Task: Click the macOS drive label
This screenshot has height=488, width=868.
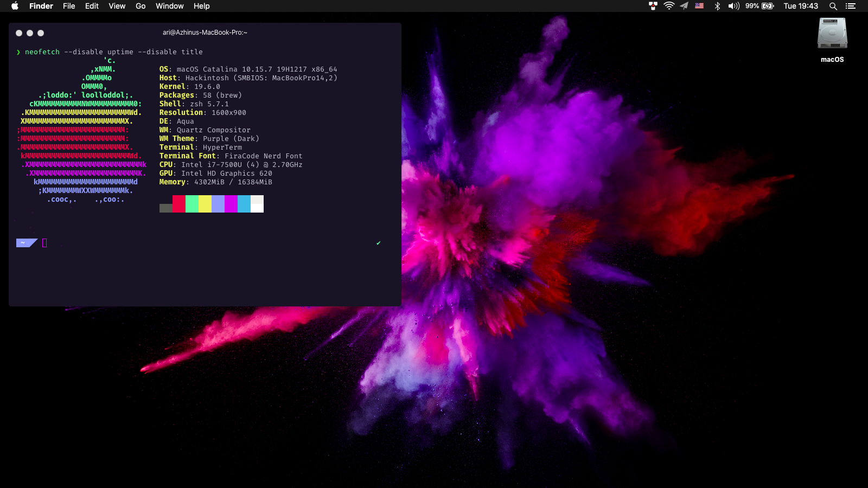Action: [x=832, y=60]
